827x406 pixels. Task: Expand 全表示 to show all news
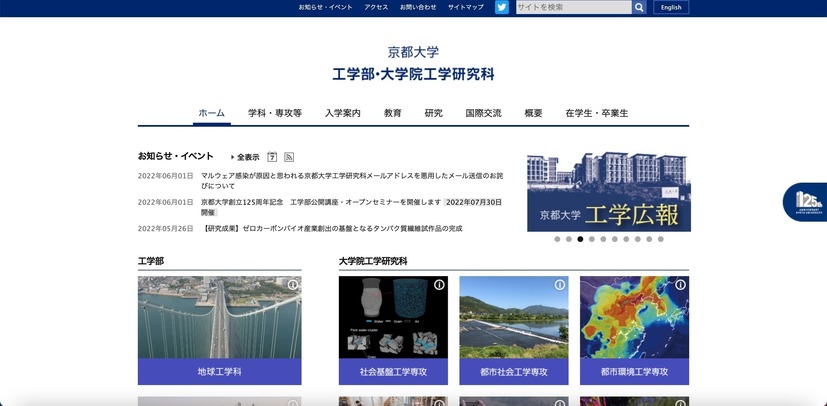[246, 157]
